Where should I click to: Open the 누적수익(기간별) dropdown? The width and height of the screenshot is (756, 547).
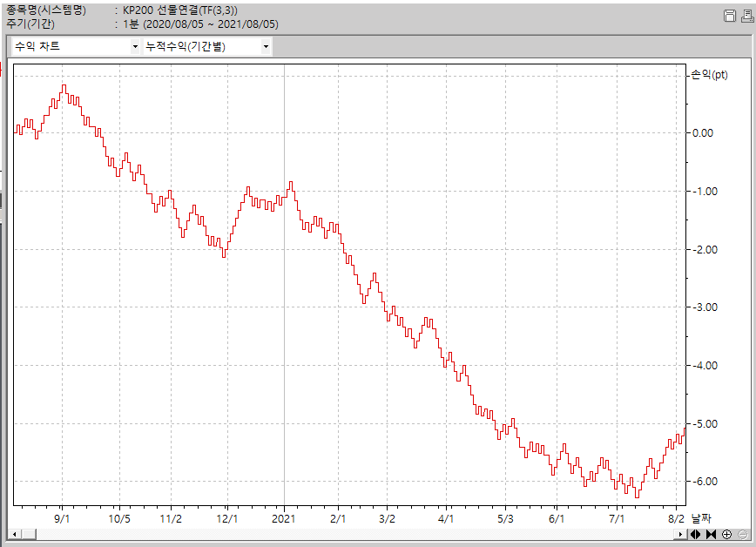click(x=207, y=47)
